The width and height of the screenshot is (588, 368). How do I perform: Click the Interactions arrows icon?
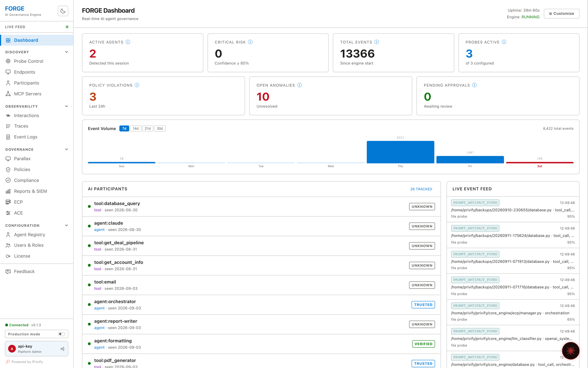point(8,116)
